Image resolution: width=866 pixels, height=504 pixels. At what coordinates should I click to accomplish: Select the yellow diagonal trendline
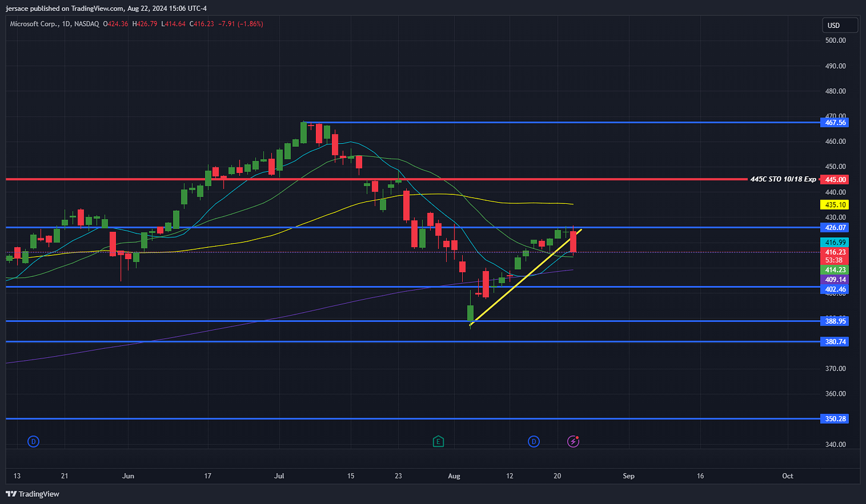[525, 277]
